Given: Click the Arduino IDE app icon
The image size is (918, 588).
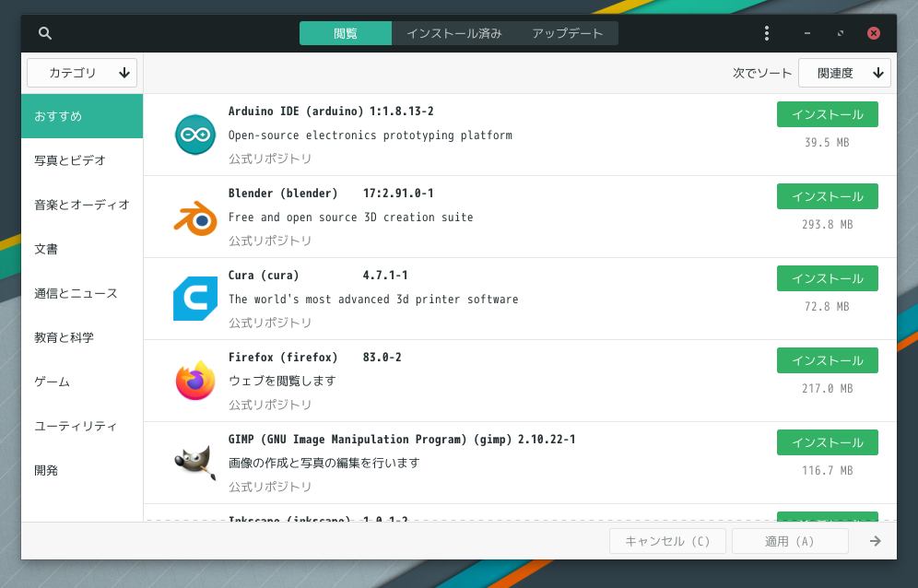Looking at the screenshot, I should [195, 135].
